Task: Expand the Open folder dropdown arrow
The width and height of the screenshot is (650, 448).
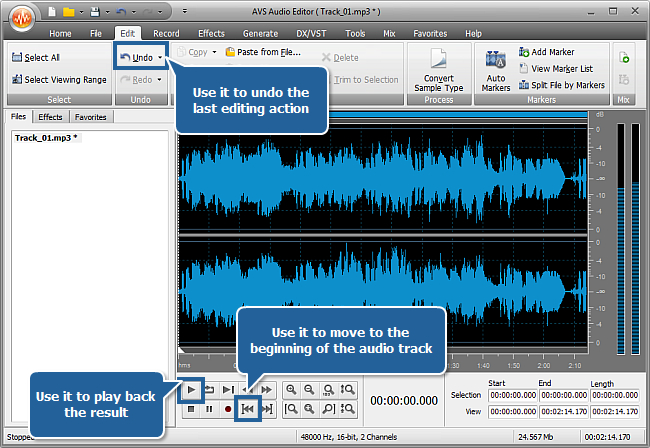Action: [81, 12]
